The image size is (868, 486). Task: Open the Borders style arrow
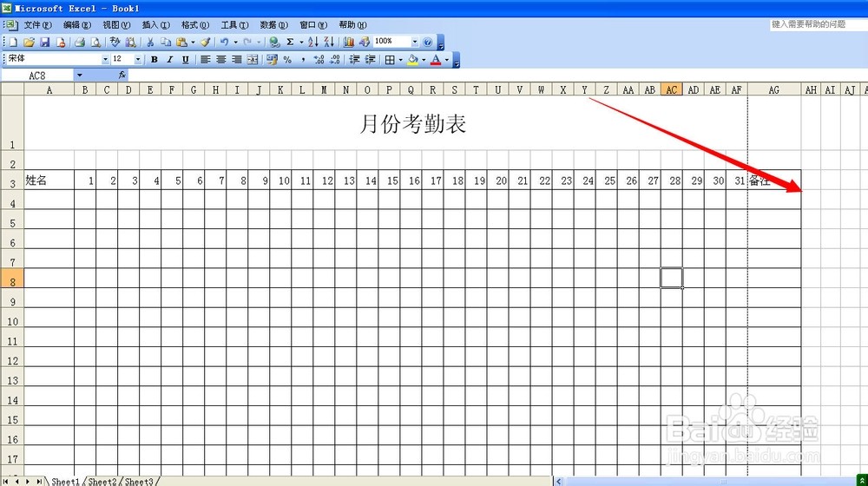[400, 60]
